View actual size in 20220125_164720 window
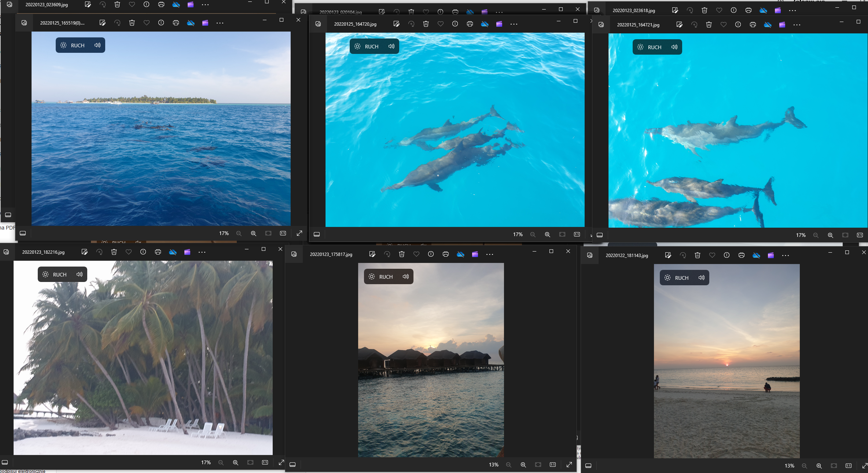Image resolution: width=868 pixels, height=473 pixels. coord(577,234)
